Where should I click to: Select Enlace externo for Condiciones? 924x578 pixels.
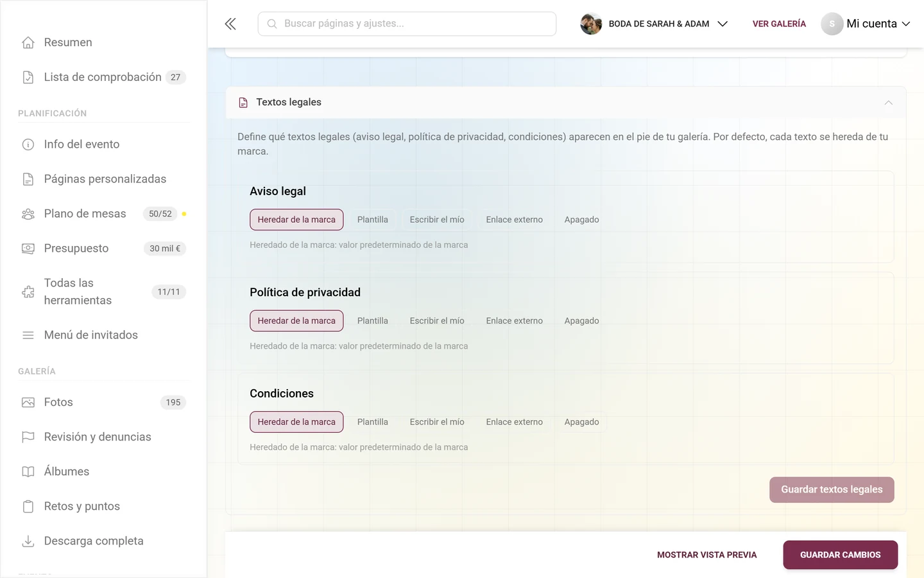[515, 422]
